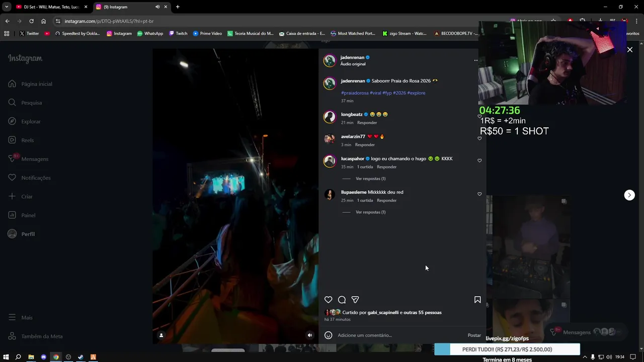The height and width of the screenshot is (362, 644).
Task: Open the comment bubble icon under the post
Action: pyautogui.click(x=342, y=300)
